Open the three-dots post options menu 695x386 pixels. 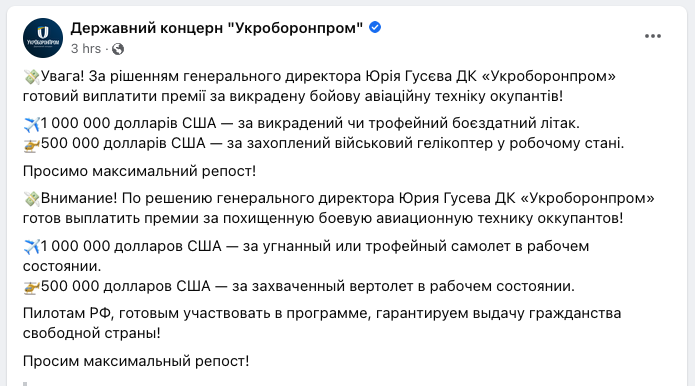pos(652,36)
